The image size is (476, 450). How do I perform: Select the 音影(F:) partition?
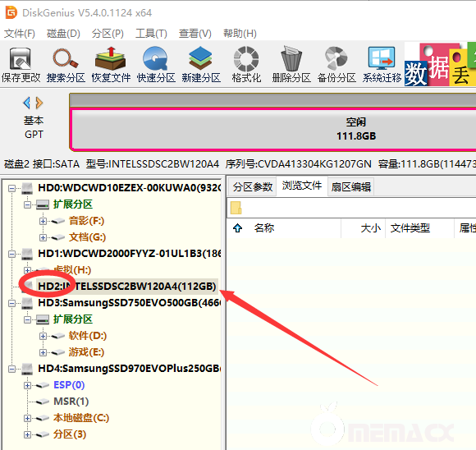86,221
